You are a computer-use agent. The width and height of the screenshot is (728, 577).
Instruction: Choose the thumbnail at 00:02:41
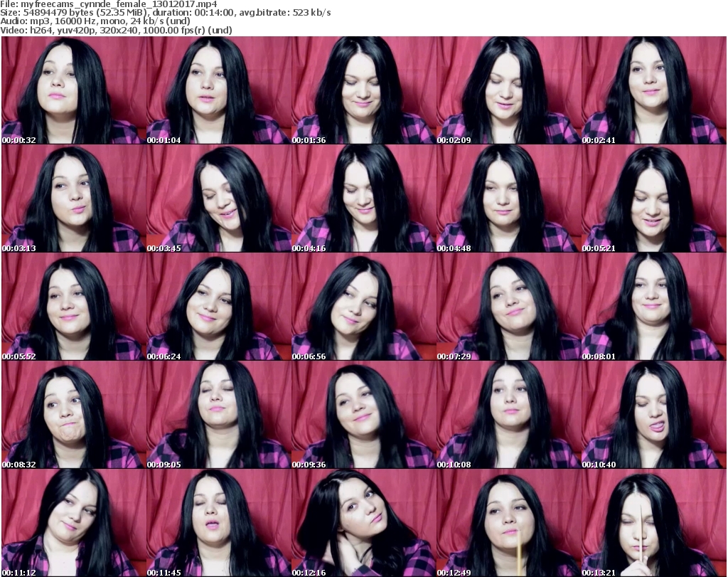pyautogui.click(x=653, y=90)
